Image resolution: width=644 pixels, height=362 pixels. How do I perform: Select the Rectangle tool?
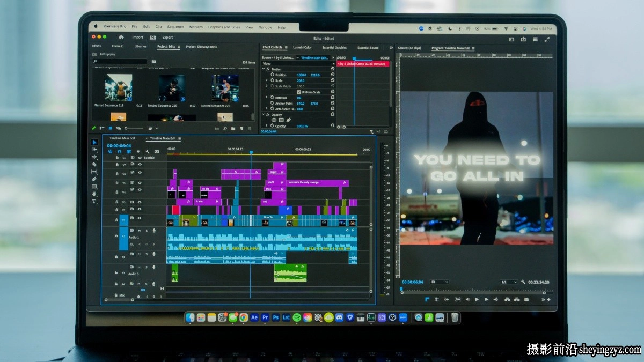94,186
